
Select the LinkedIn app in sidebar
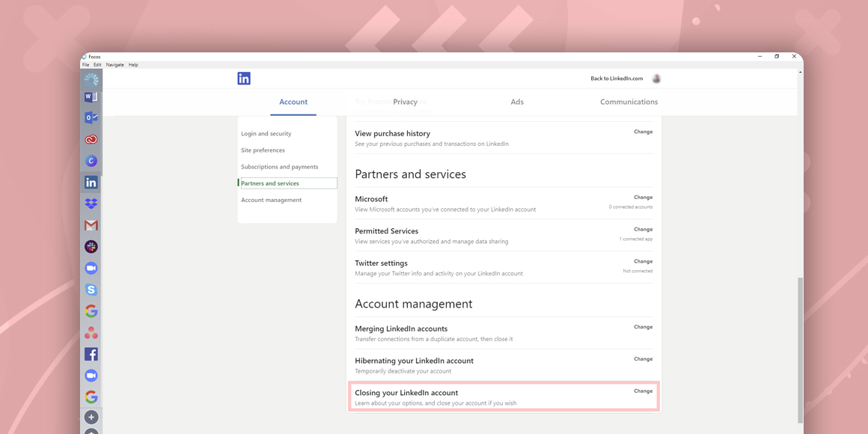[91, 182]
